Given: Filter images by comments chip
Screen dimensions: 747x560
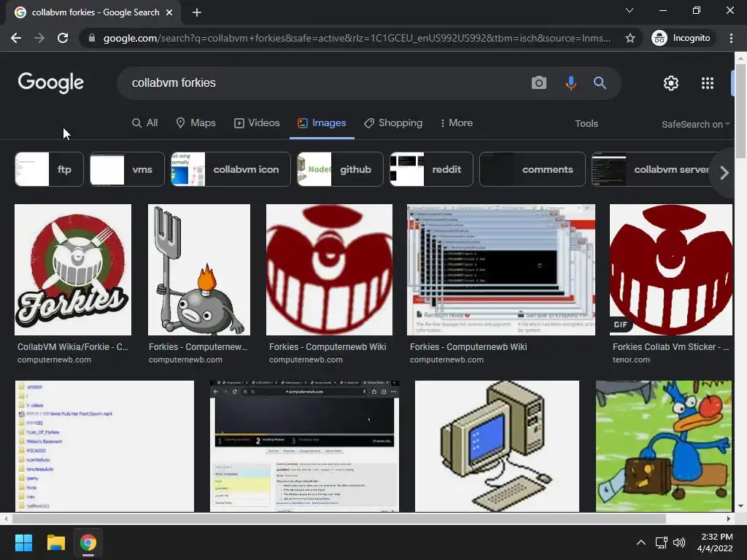Looking at the screenshot, I should click(x=532, y=169).
